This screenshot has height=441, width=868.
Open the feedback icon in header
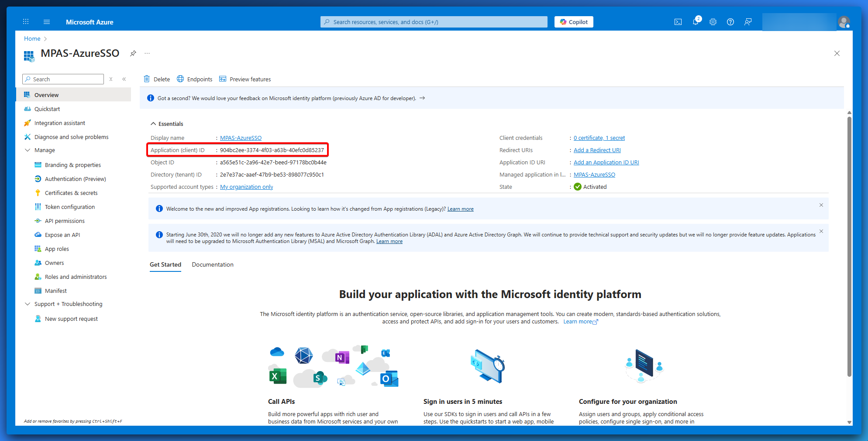[x=748, y=22]
